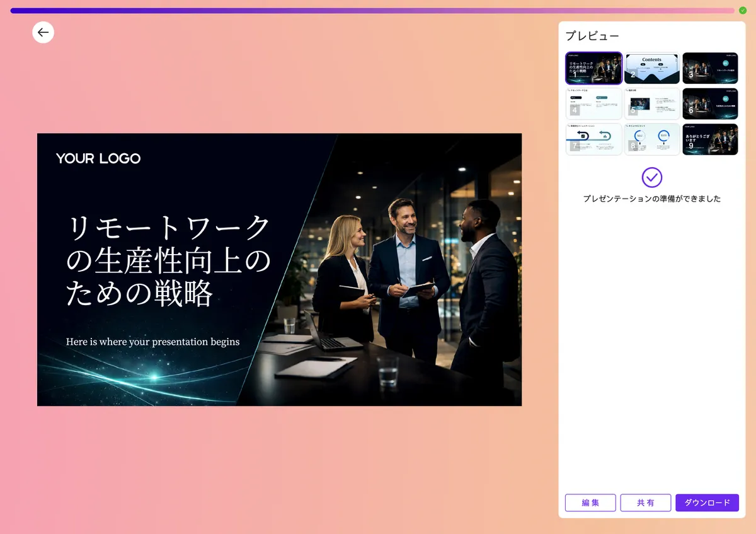Open slide 2 Contents thumbnail
This screenshot has height=534, width=756.
(x=651, y=68)
